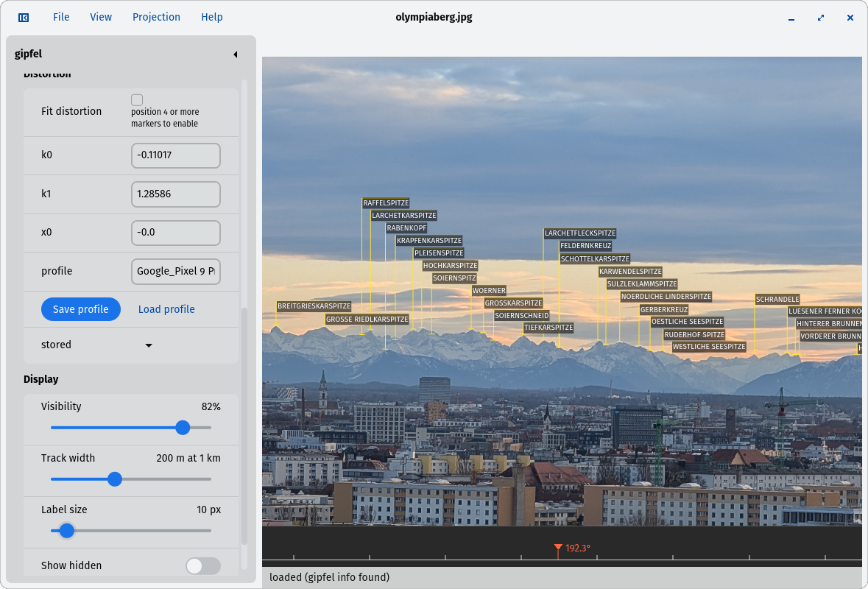
Task: Open the Projection menu
Action: [x=156, y=17]
